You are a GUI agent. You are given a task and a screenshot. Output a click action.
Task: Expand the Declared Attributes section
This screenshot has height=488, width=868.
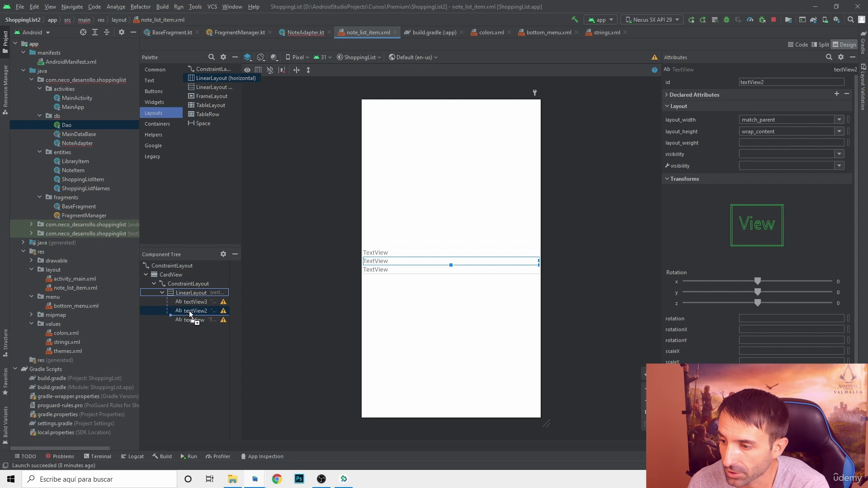coord(666,94)
